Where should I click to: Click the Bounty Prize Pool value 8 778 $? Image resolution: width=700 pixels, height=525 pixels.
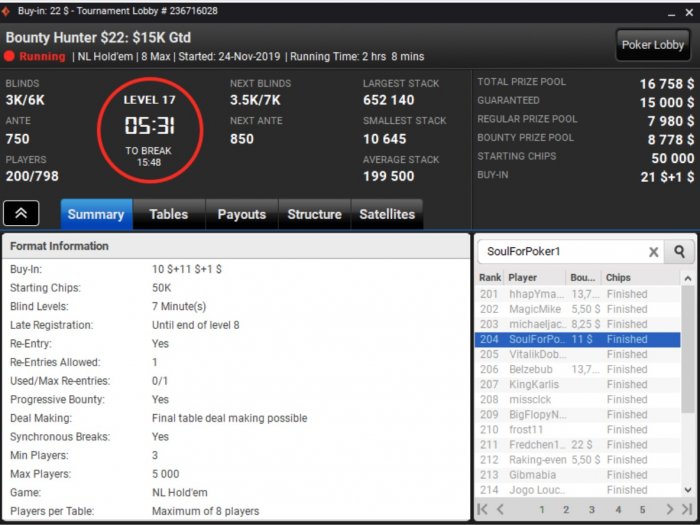pos(671,139)
